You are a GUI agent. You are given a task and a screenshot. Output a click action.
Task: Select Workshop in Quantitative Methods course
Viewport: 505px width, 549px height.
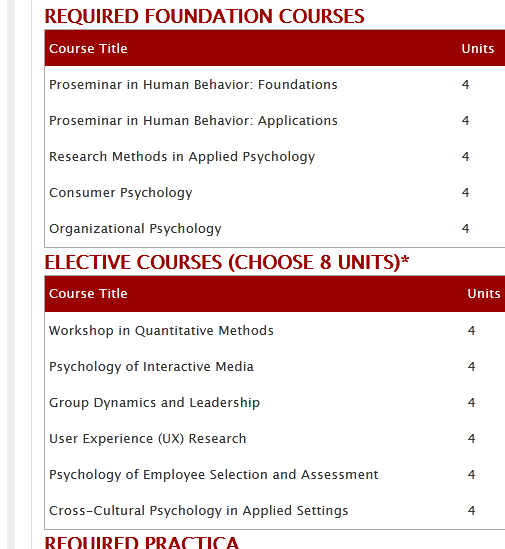(x=161, y=331)
